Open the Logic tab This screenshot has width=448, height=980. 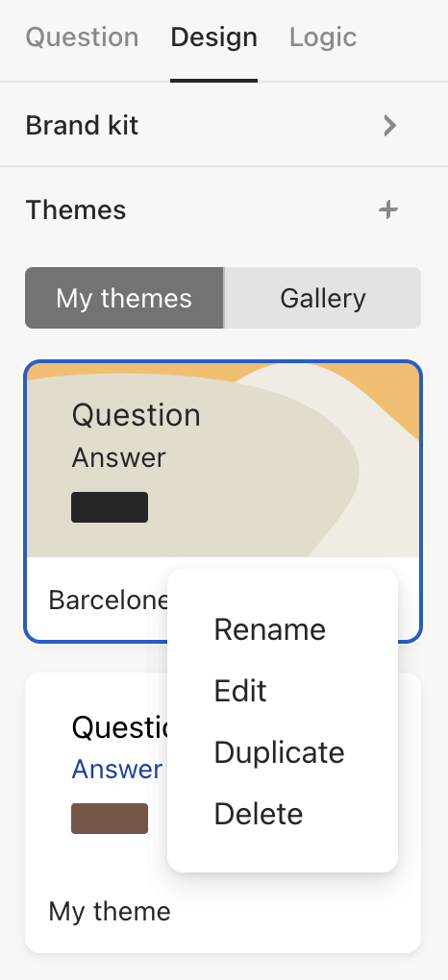tap(323, 37)
